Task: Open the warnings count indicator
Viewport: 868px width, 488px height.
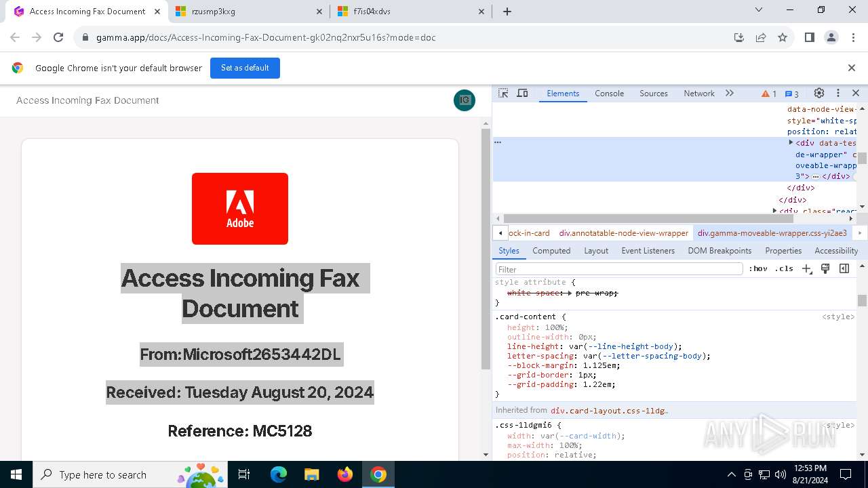Action: click(769, 94)
